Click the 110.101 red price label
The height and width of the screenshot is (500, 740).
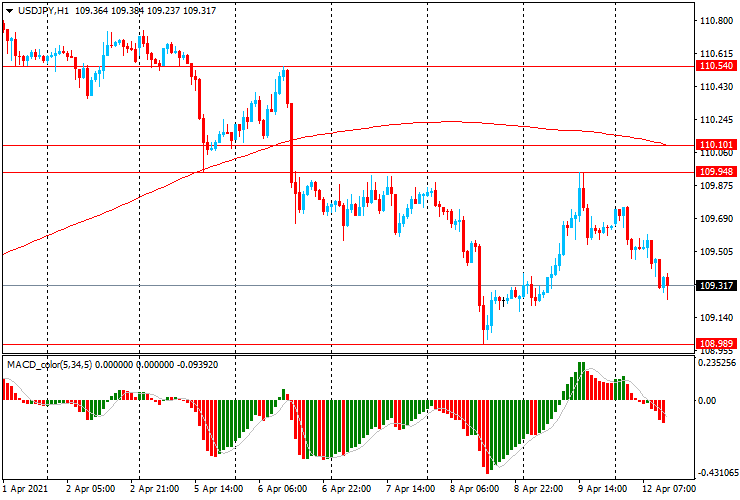pos(716,144)
